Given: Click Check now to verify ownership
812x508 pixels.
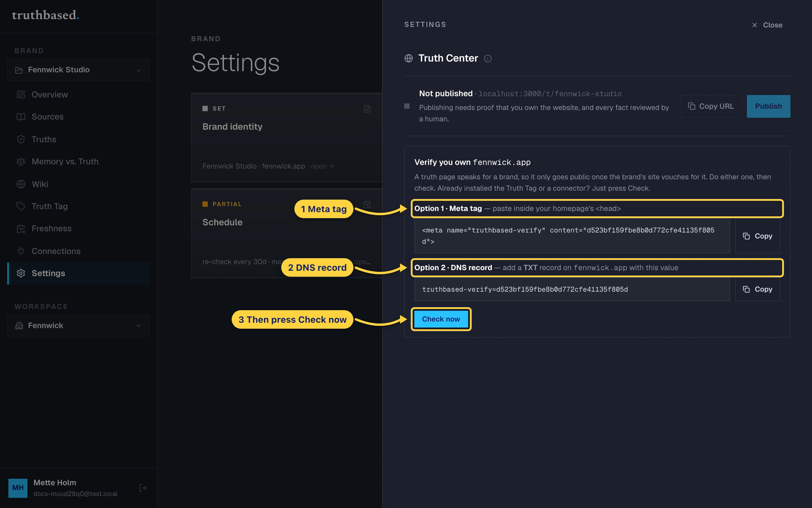Looking at the screenshot, I should coord(441,319).
